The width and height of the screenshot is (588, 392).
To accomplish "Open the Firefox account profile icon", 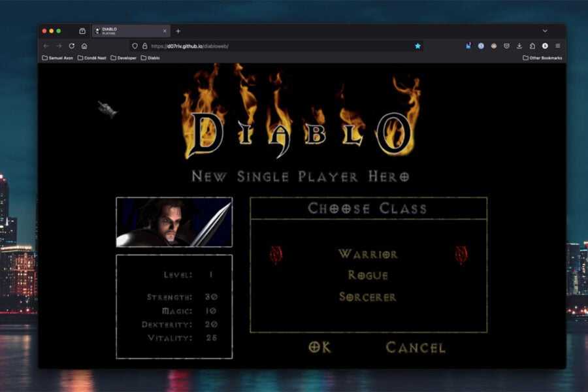I will [493, 46].
